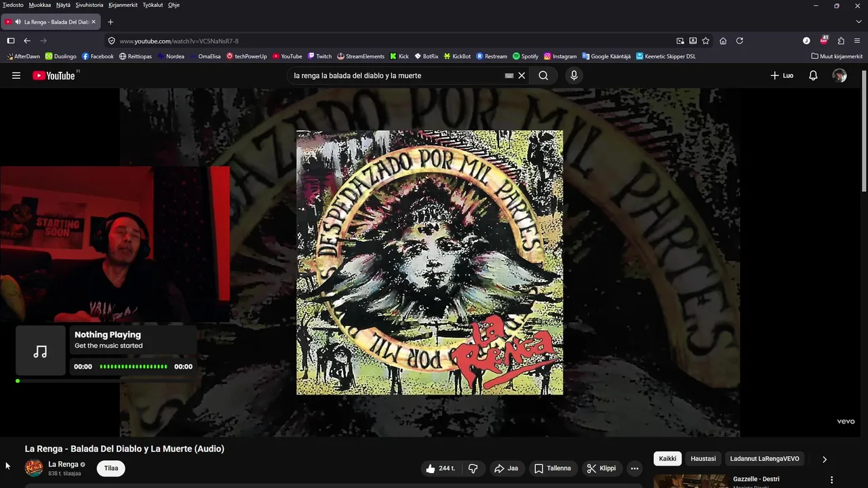
Task: Open the Tiedosto menu
Action: (x=13, y=5)
